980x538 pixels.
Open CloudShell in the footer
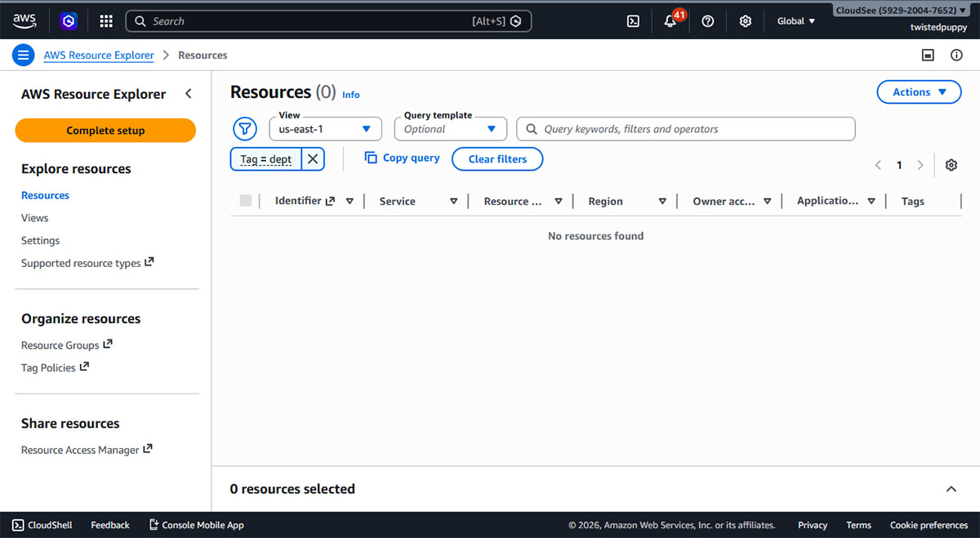coord(42,525)
